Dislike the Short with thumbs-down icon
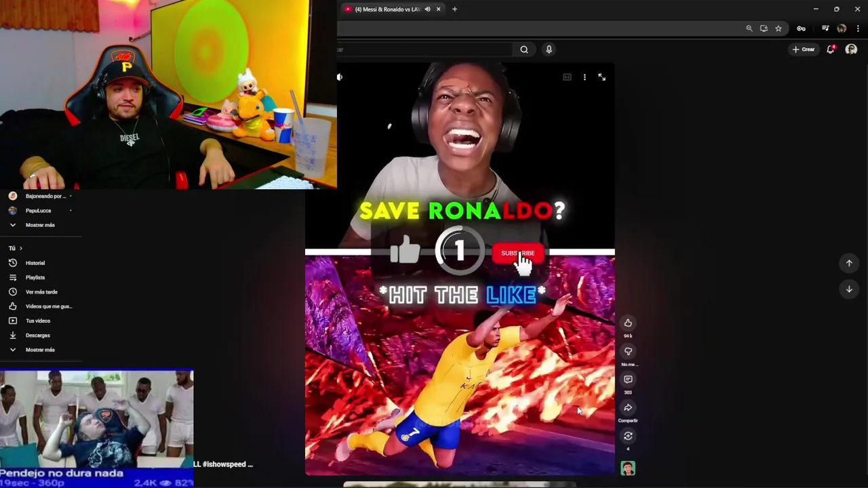This screenshot has height=488, width=868. pos(628,351)
